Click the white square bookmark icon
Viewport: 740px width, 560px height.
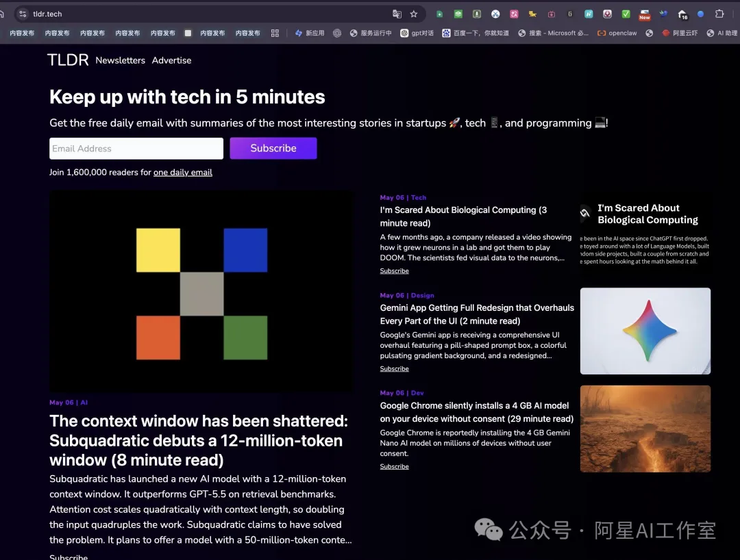pos(188,33)
